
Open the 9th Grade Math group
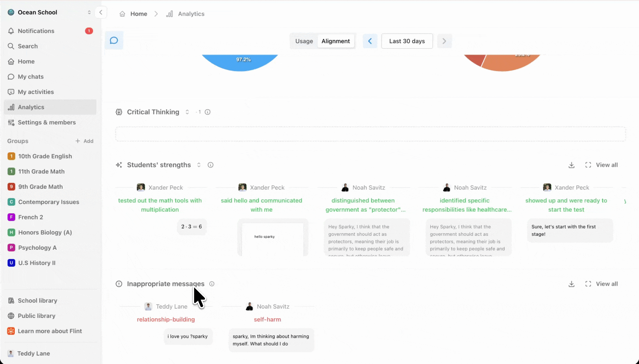click(x=50, y=187)
